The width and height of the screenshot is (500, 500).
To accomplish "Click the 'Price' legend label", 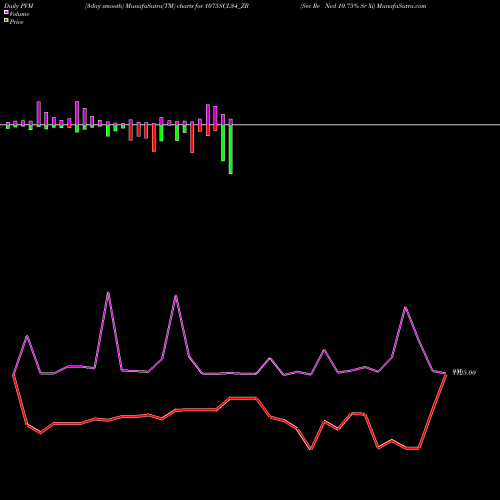I will (x=17, y=22).
